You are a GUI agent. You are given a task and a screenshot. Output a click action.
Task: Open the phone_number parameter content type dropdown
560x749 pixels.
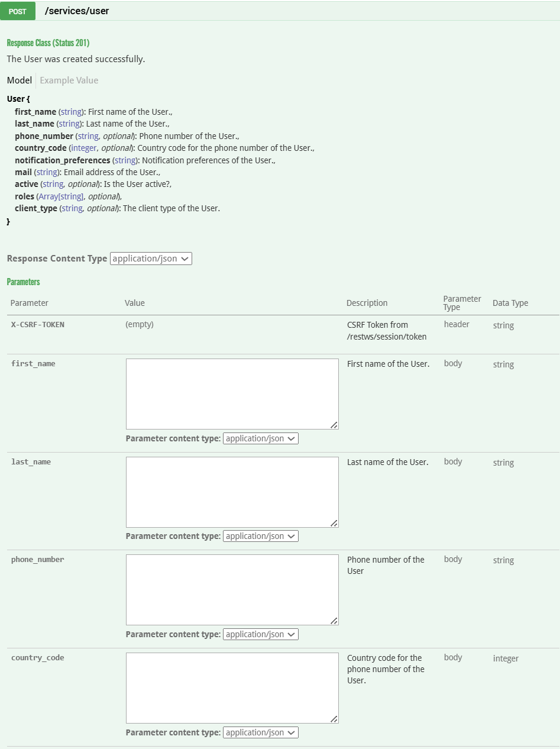point(260,634)
